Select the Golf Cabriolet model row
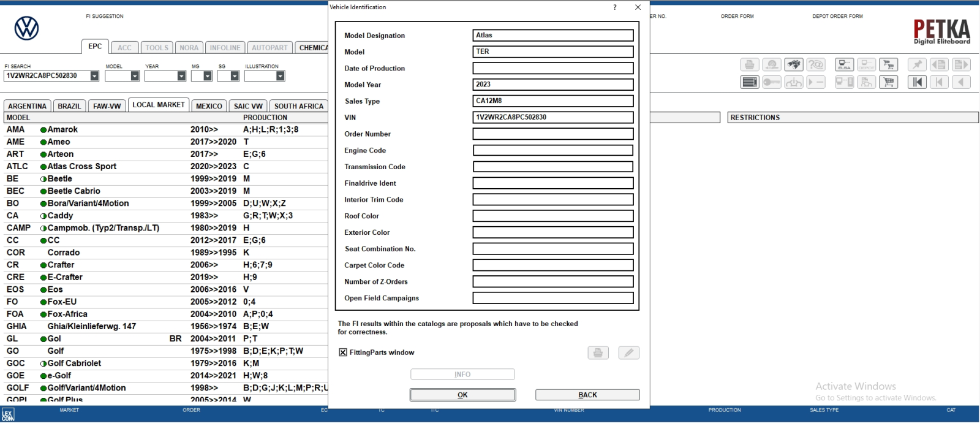 (x=165, y=363)
